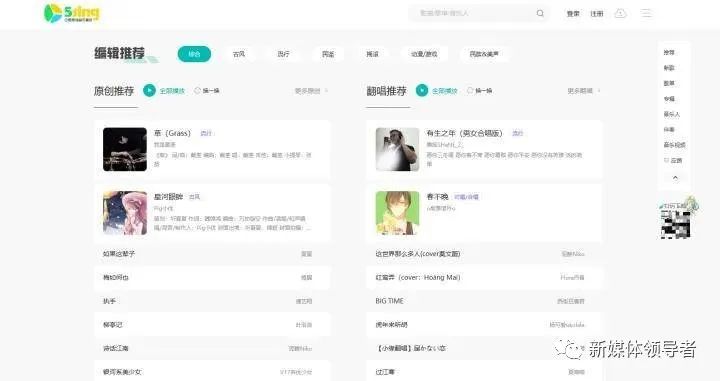This screenshot has height=381, width=720.
Task: Switch to the 动漫/游戏 category tab
Action: [424, 54]
